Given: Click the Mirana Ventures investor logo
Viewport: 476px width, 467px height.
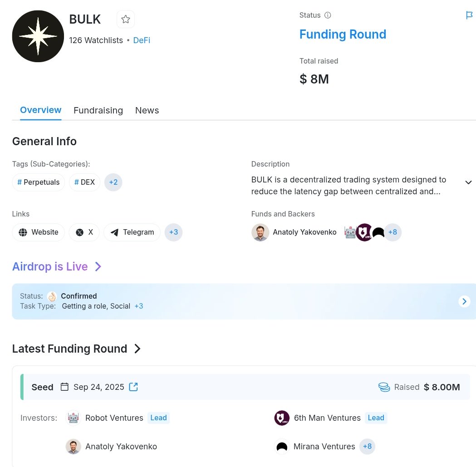Looking at the screenshot, I should click(282, 447).
